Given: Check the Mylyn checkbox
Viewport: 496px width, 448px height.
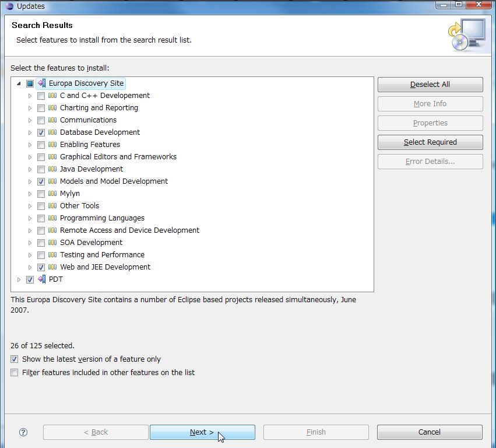Looking at the screenshot, I should point(41,194).
